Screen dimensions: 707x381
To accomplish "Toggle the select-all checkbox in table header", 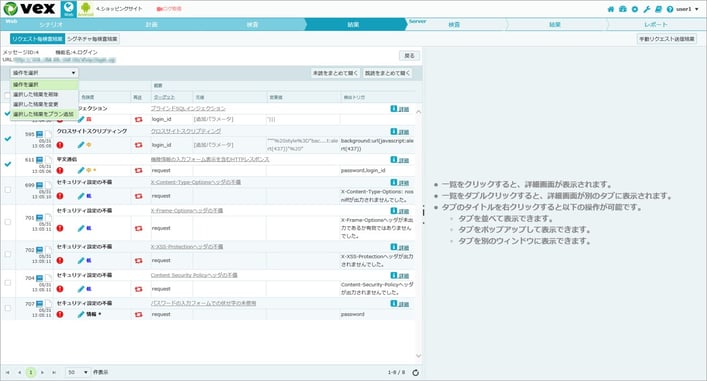I will 7,96.
